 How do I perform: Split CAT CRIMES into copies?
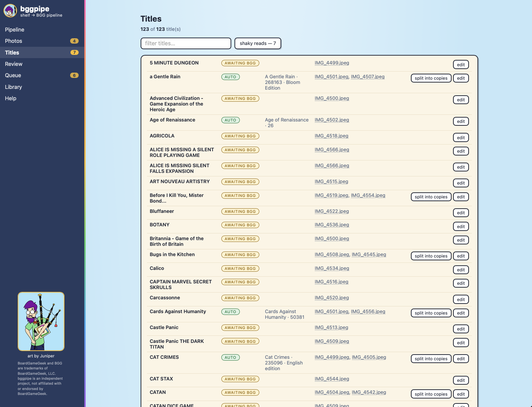coord(431,358)
